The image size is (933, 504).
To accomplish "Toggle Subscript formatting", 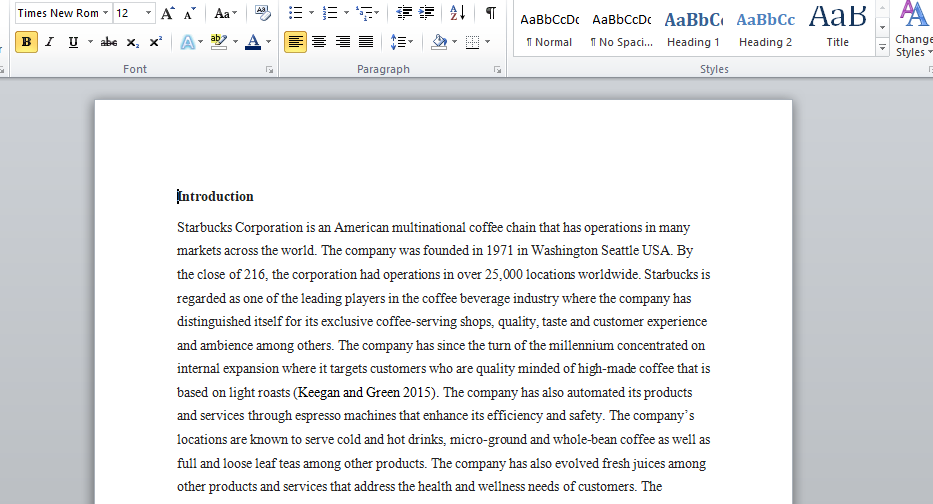I will 133,42.
